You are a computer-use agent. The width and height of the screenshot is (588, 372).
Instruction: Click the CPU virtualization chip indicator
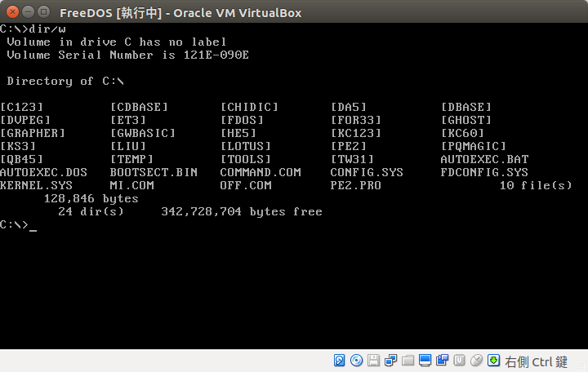[459, 361]
